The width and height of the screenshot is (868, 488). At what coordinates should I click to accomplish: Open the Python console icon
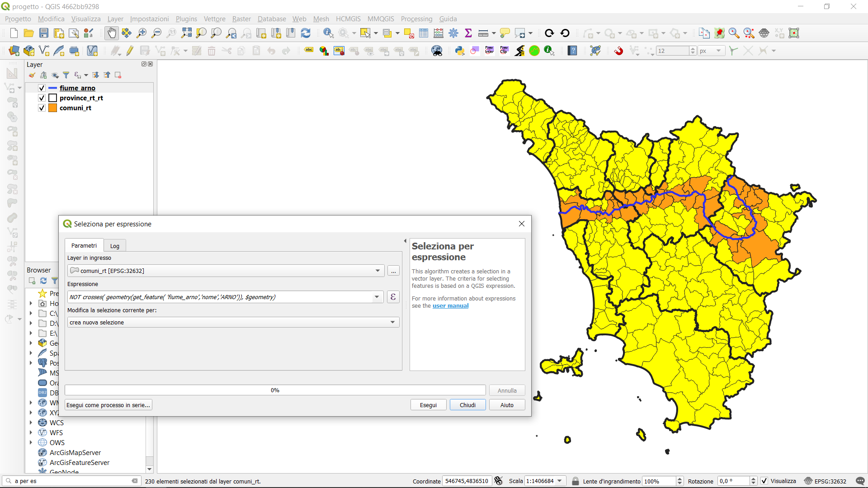tap(460, 51)
